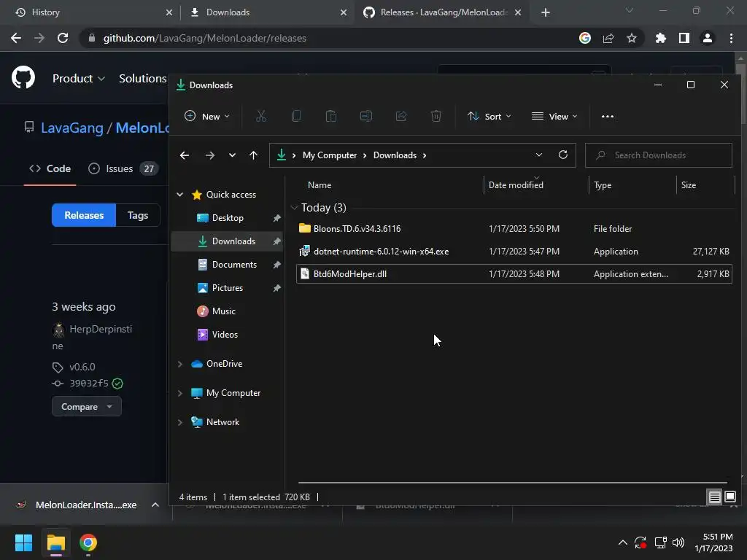Click the Releases button on GitHub
The width and height of the screenshot is (747, 560).
[84, 215]
